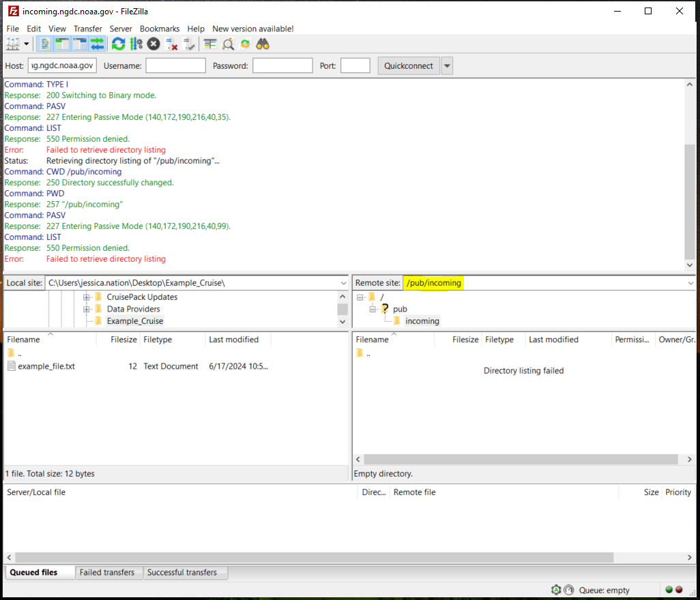Click the Quickconnect button
This screenshot has width=700, height=600.
pyautogui.click(x=409, y=65)
